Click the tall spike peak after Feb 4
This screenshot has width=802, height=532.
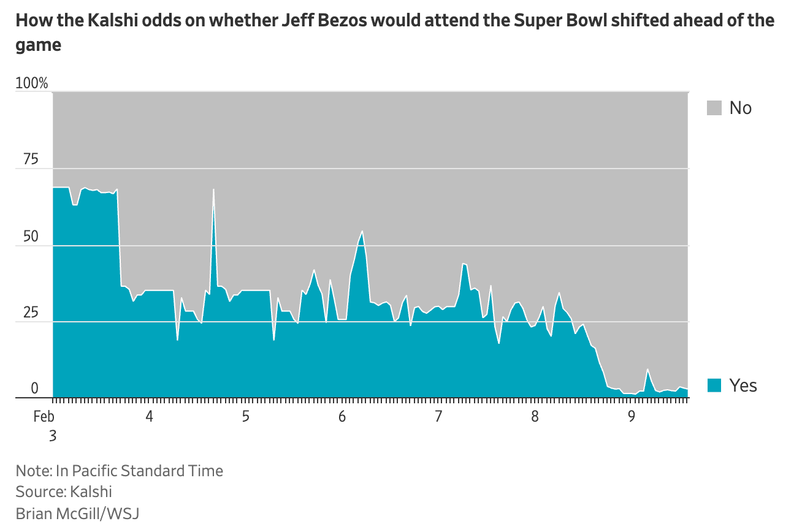[213, 190]
